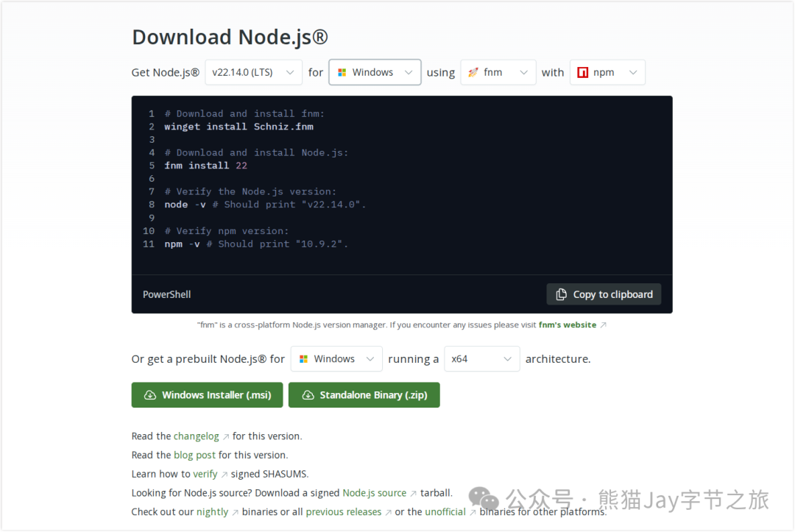Download the Windows Installer (.msi)
Viewport: 795px width, 532px height.
pyautogui.click(x=207, y=395)
